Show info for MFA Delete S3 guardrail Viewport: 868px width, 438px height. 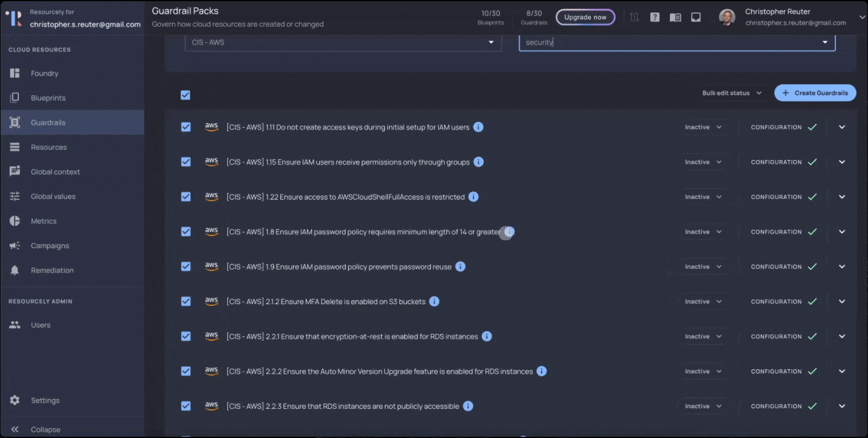click(x=434, y=302)
